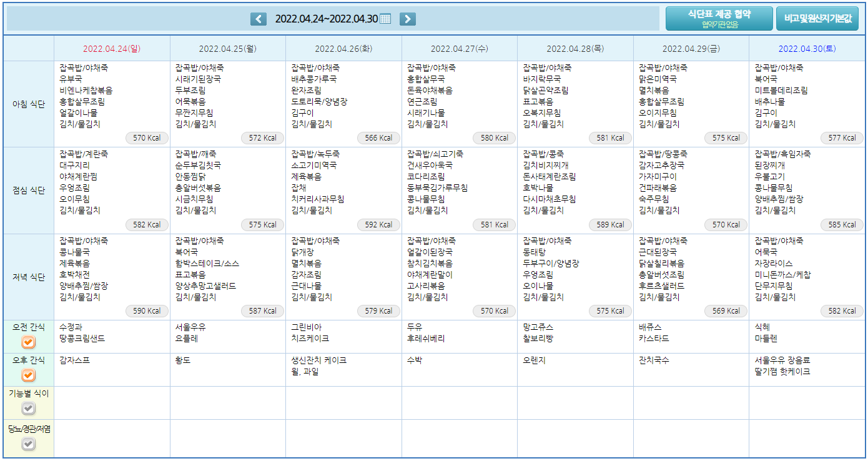Click the 치즈케이크 snack entry
This screenshot has height=461, width=868.
click(x=310, y=339)
